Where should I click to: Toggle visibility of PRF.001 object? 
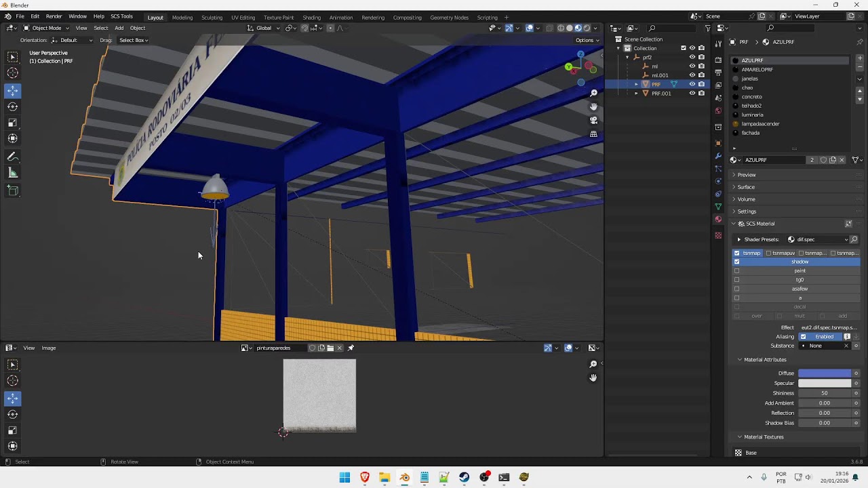(x=692, y=94)
